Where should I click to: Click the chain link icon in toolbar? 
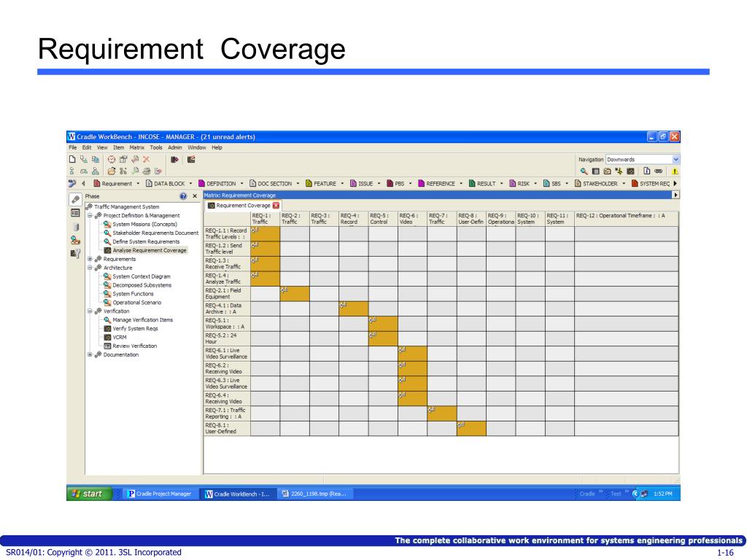click(x=659, y=171)
